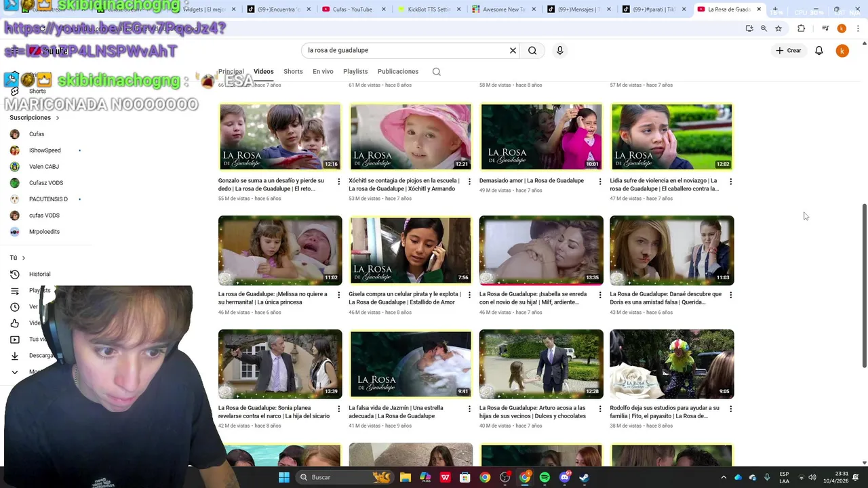Viewport: 868px width, 488px height.
Task: Open options menu for Melissa no quiere video
Action: point(338,295)
